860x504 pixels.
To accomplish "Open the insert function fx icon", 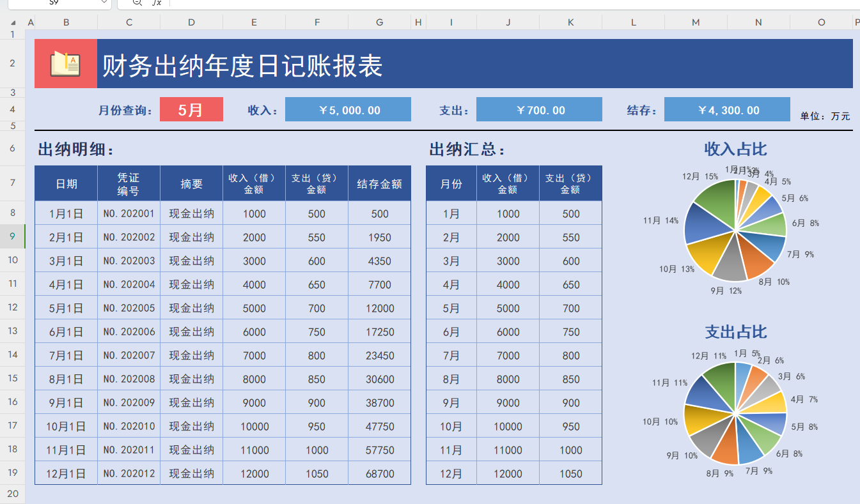I will 157,3.
